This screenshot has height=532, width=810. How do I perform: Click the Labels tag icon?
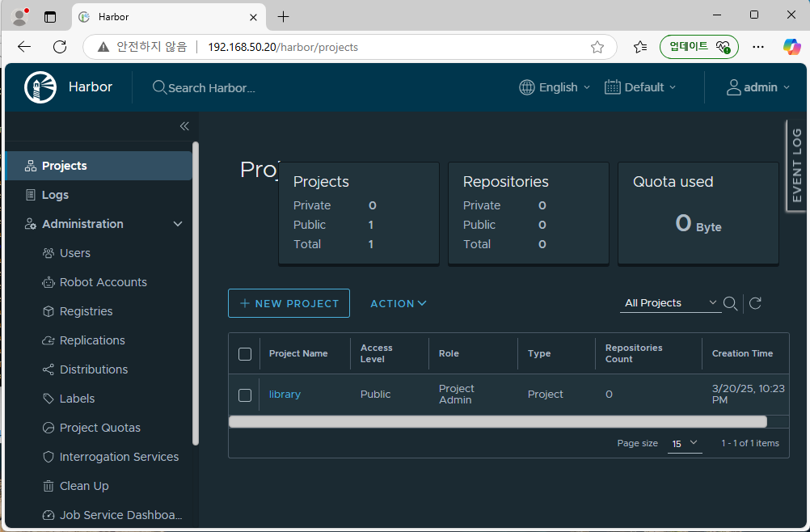tap(48, 399)
